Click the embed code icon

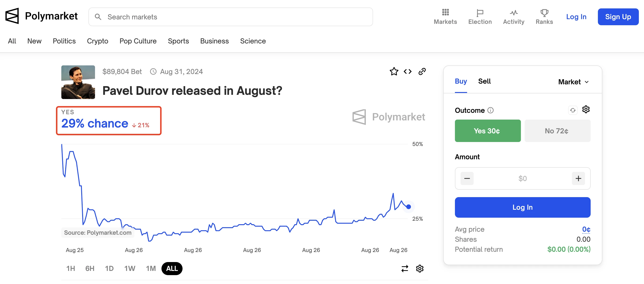click(x=407, y=71)
